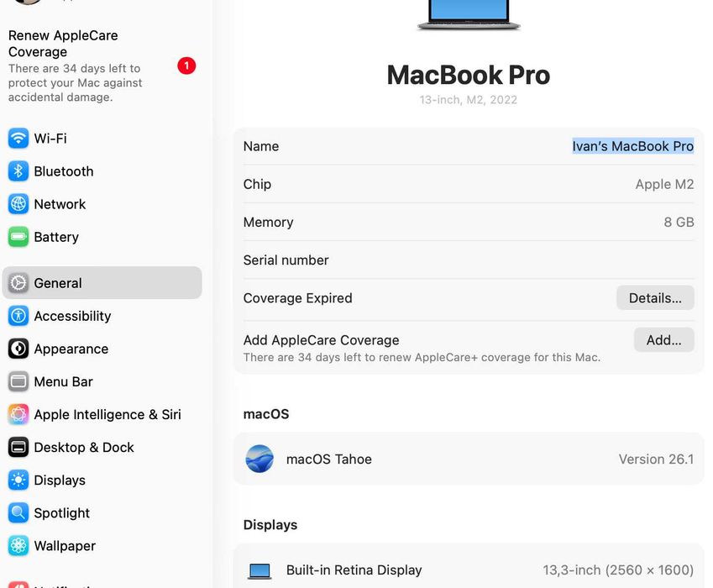Viewport: 713px width, 588px height.
Task: Select Apple Intelligence & Siri label
Action: click(107, 415)
